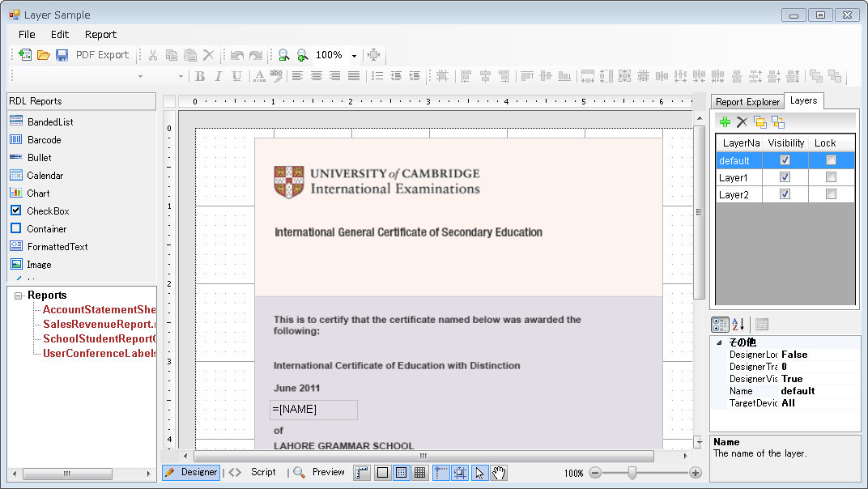Screen dimensions: 868x489
Task: Select the Pan hand tool
Action: 499,473
